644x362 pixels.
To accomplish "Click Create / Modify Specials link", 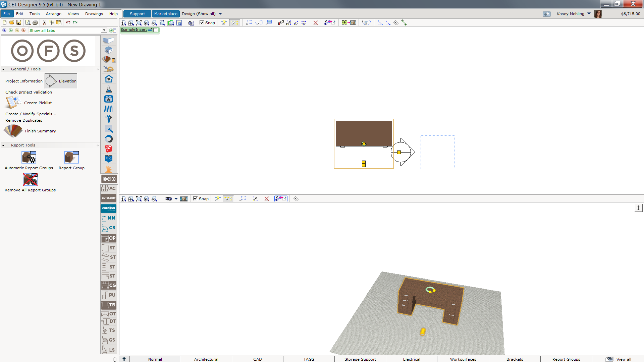I will (31, 114).
